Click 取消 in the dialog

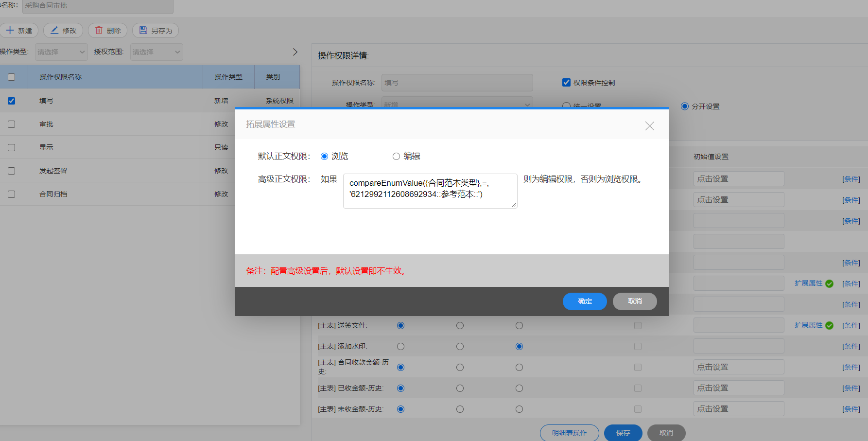[x=635, y=301]
